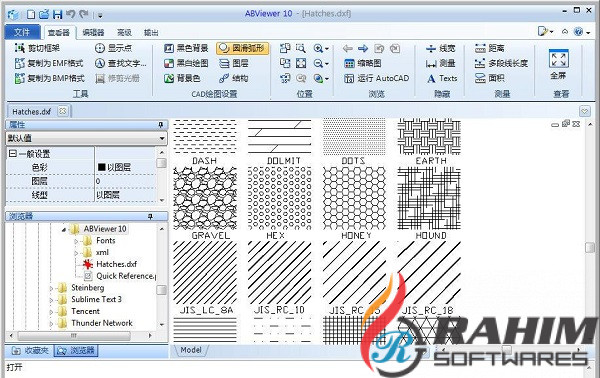This screenshot has width=600, height=378.
Task: Toggle the highlighted 圆滑弧形 smooth arcs option
Action: [242, 48]
